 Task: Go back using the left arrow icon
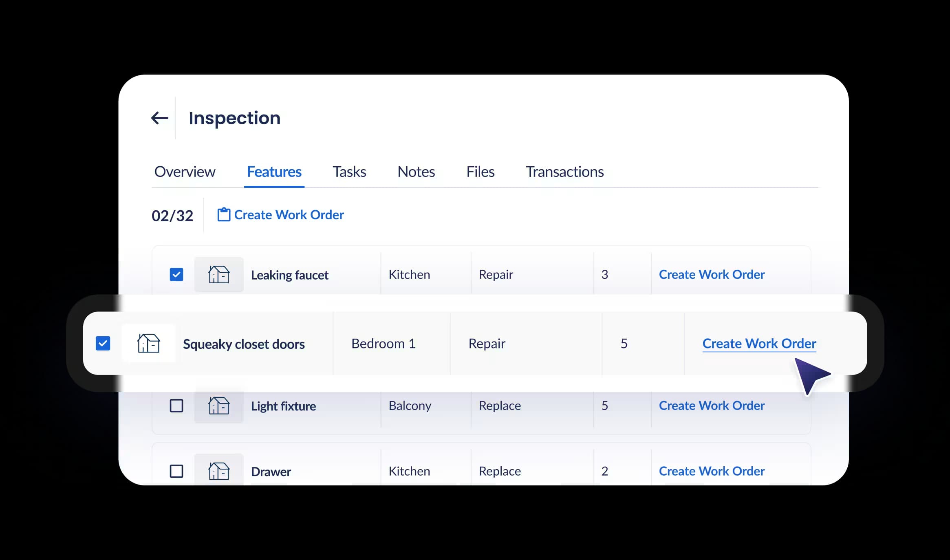(x=159, y=118)
